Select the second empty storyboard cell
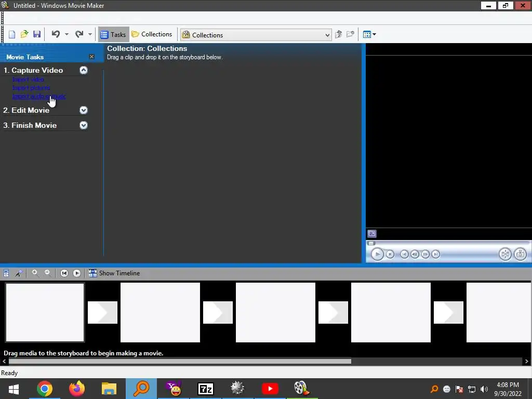This screenshot has width=532, height=399. click(x=160, y=312)
